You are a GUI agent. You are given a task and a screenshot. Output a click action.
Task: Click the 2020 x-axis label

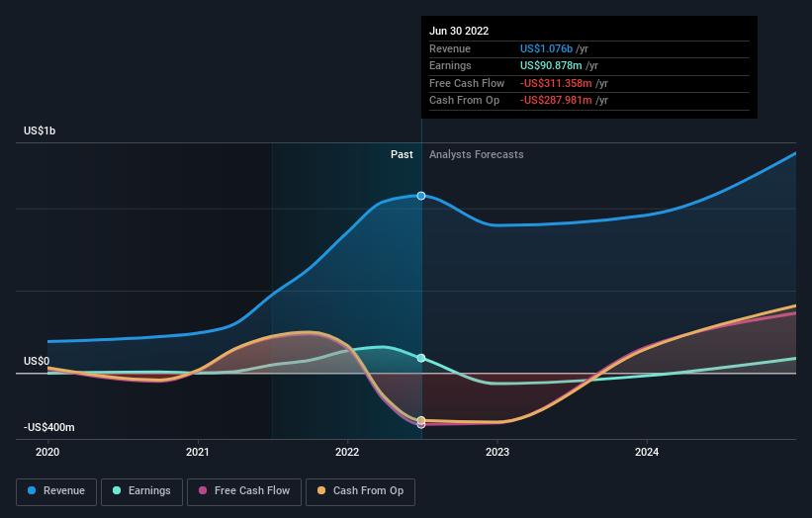47,453
